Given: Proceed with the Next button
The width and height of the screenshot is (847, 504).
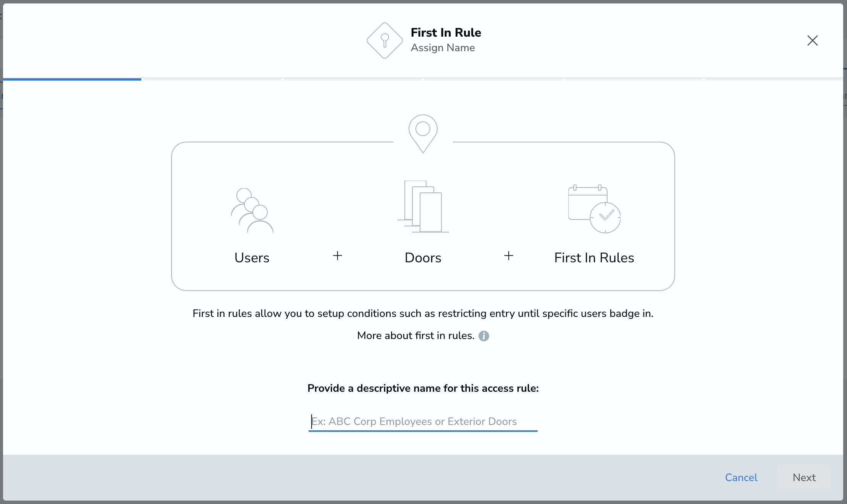Looking at the screenshot, I should 804,478.
